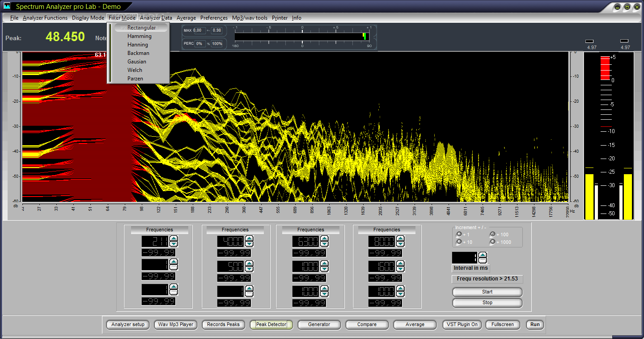The width and height of the screenshot is (644, 339).
Task: Decrease the 8000 frequency with its down arrow
Action: pos(401,244)
